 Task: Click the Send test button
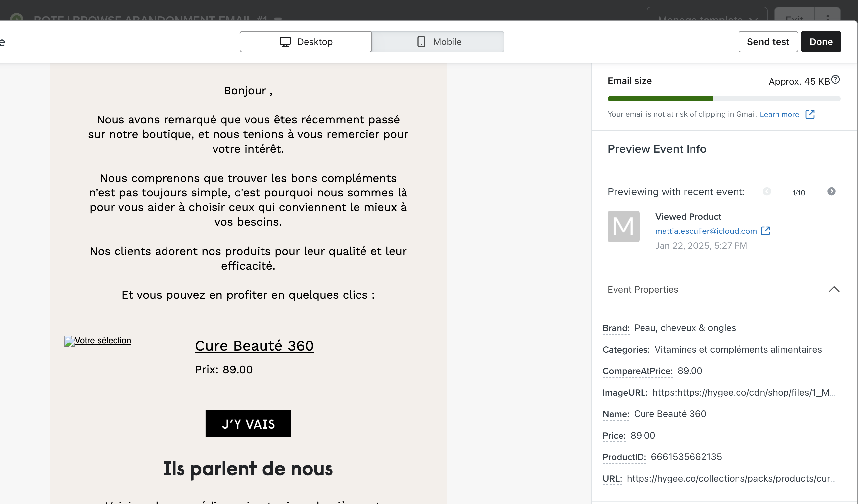(x=768, y=42)
